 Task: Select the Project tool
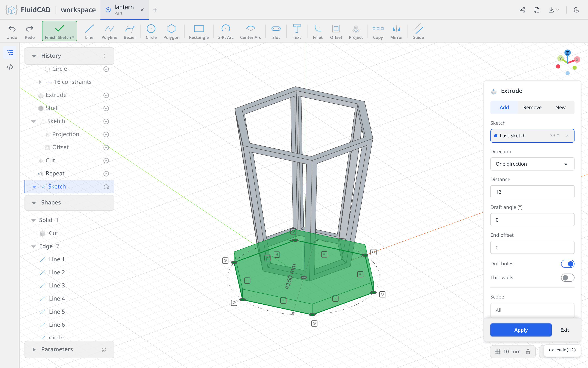click(x=356, y=32)
